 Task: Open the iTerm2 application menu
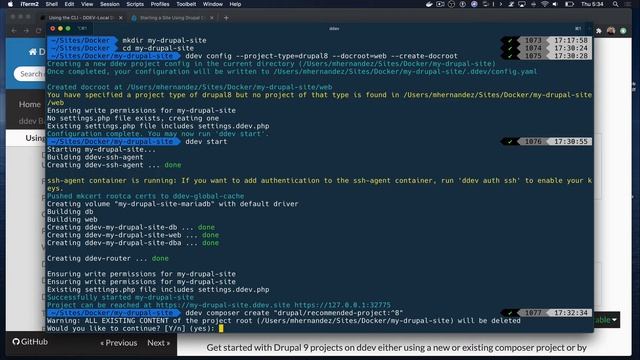click(29, 4)
